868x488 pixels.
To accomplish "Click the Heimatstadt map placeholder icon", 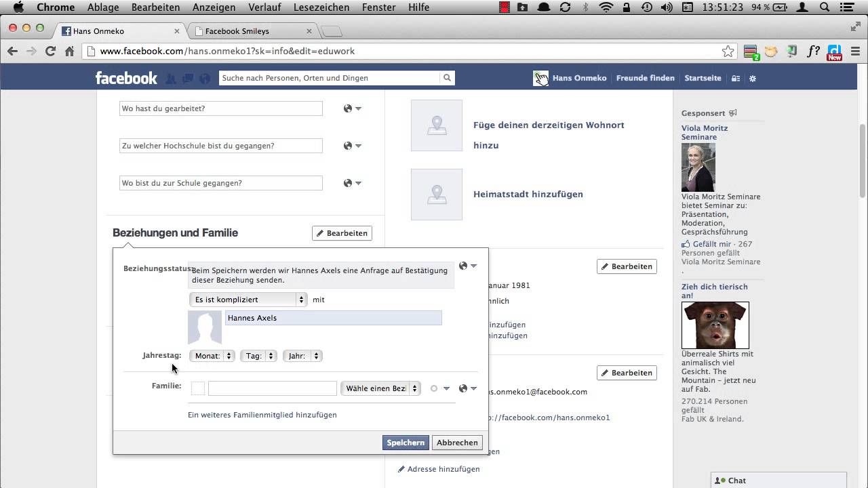I will [437, 195].
